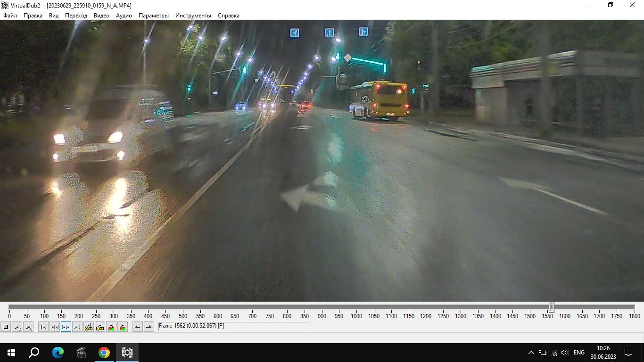Set the selection start mark
This screenshot has width=644, height=362.
138,327
